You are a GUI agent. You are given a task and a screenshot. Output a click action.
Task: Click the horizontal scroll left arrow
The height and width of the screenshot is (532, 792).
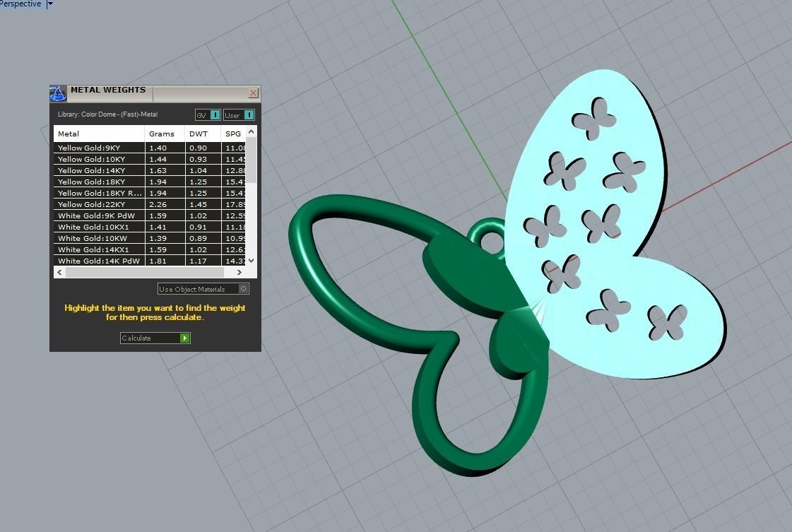[x=59, y=272]
